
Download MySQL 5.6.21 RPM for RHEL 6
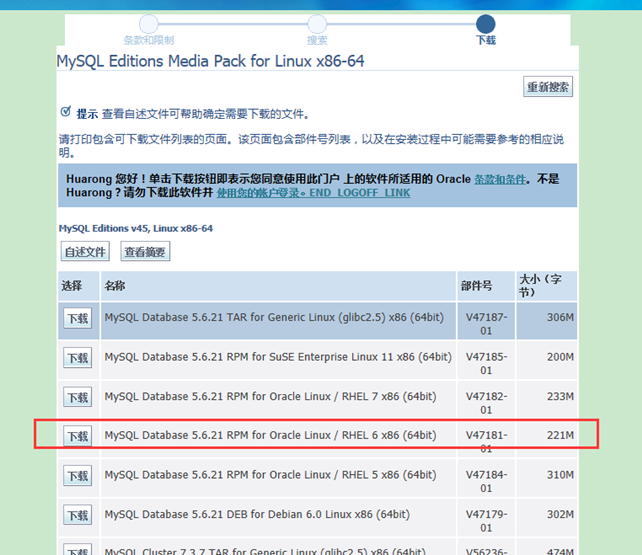[77, 436]
